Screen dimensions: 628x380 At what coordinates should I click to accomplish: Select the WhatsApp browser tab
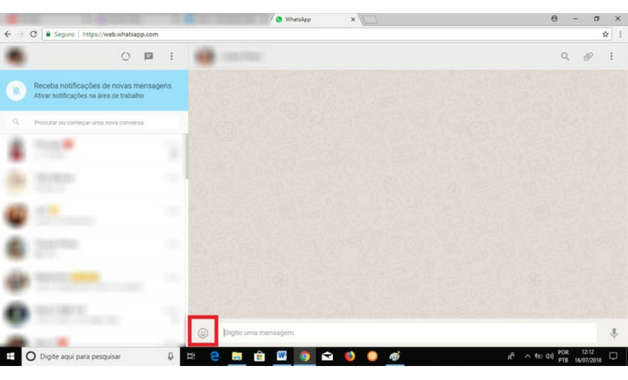click(x=314, y=19)
